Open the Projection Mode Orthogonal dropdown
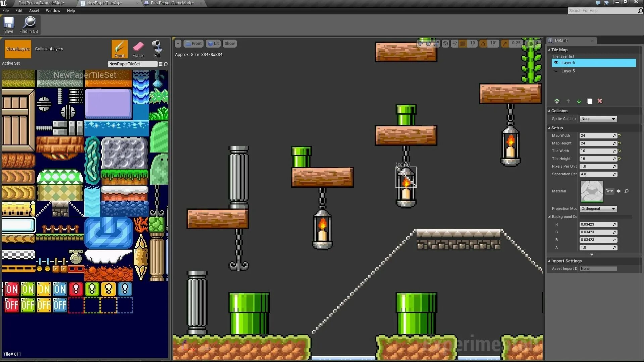 click(x=598, y=209)
